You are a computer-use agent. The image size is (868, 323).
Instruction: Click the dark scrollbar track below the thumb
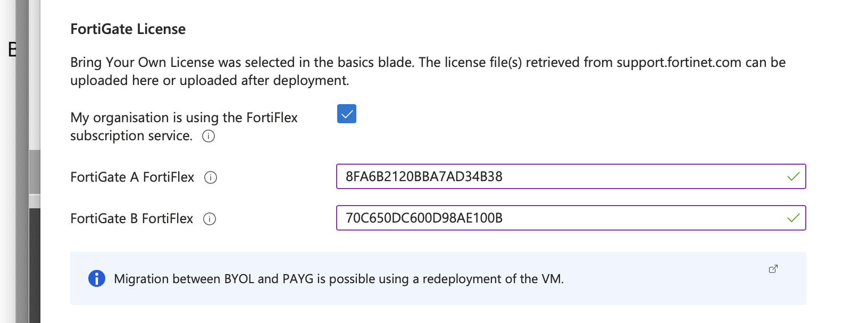click(x=35, y=266)
